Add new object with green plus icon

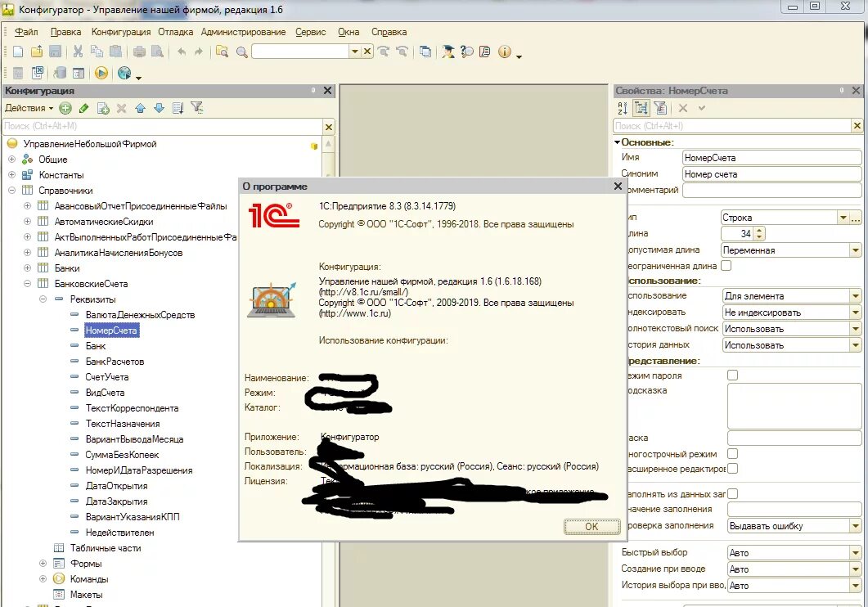coord(65,109)
